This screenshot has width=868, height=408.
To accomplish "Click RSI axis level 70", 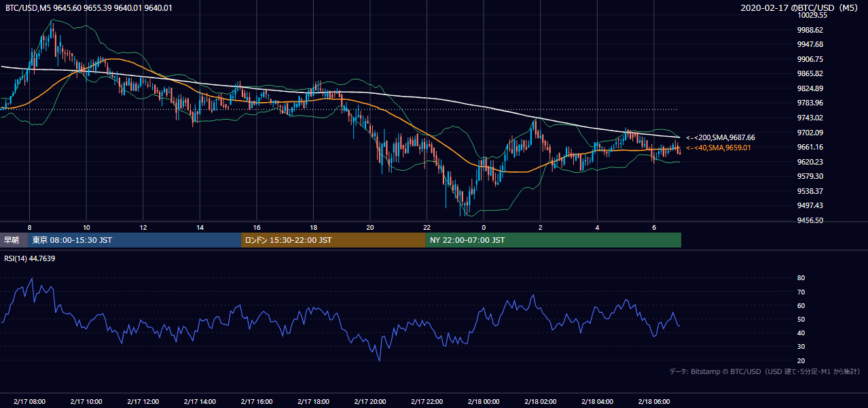I will (x=801, y=292).
